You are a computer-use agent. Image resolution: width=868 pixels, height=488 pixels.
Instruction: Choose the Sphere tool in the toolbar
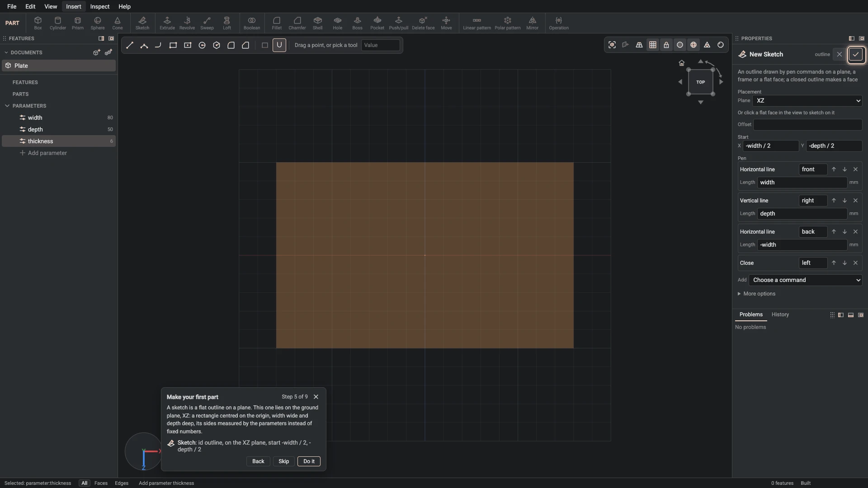coord(98,23)
